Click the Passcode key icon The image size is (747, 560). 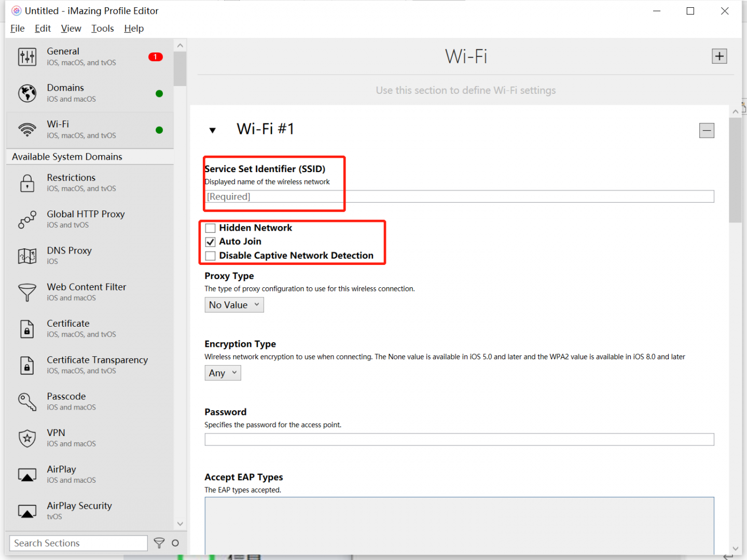point(27,402)
